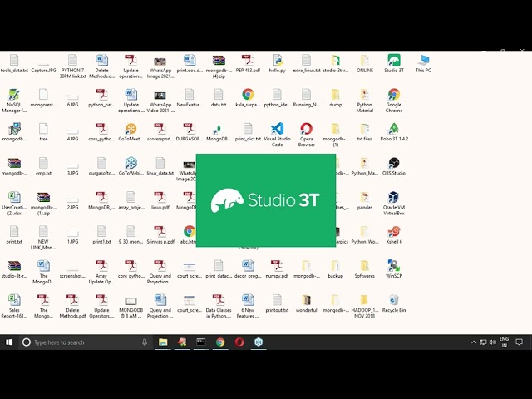
Task: Select the kala_sarpa... Chrome file
Action: click(x=248, y=98)
